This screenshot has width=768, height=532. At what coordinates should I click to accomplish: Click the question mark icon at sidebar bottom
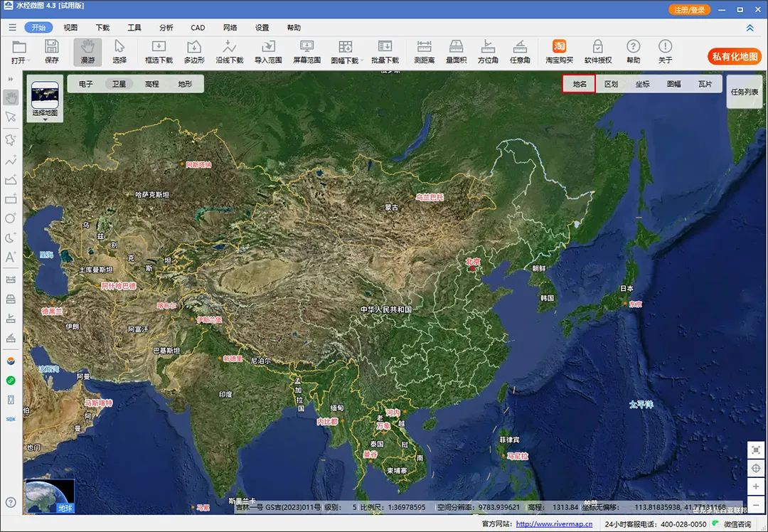11,502
